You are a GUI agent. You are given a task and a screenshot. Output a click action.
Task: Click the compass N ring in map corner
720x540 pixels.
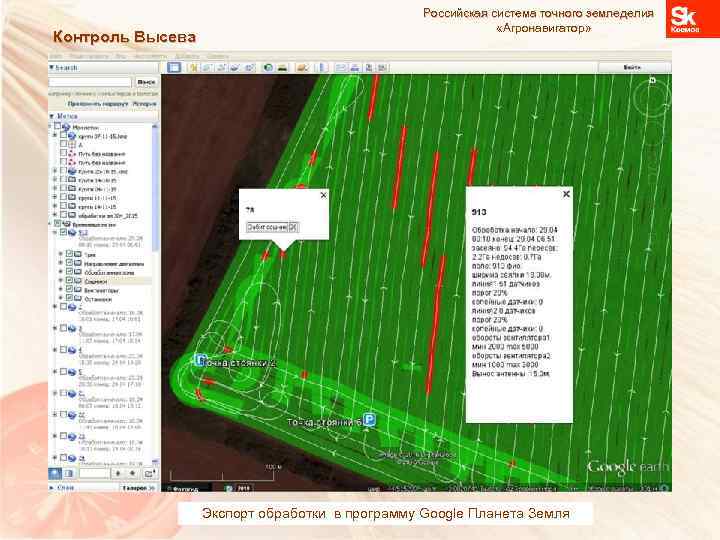[652, 96]
